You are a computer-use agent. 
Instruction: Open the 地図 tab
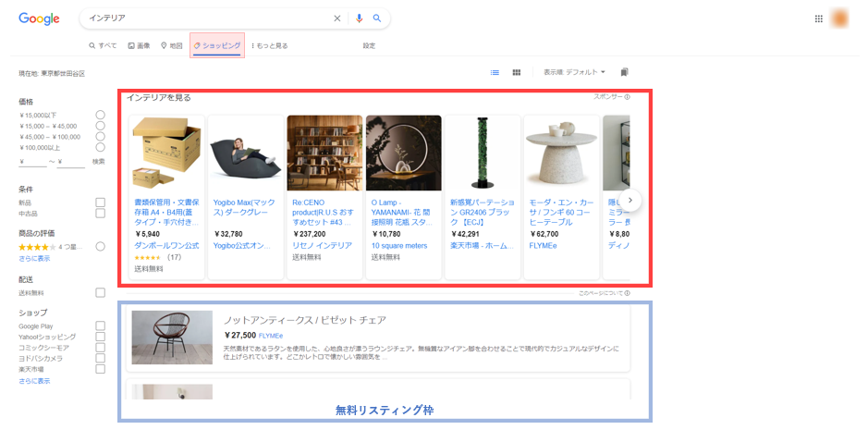pos(172,46)
